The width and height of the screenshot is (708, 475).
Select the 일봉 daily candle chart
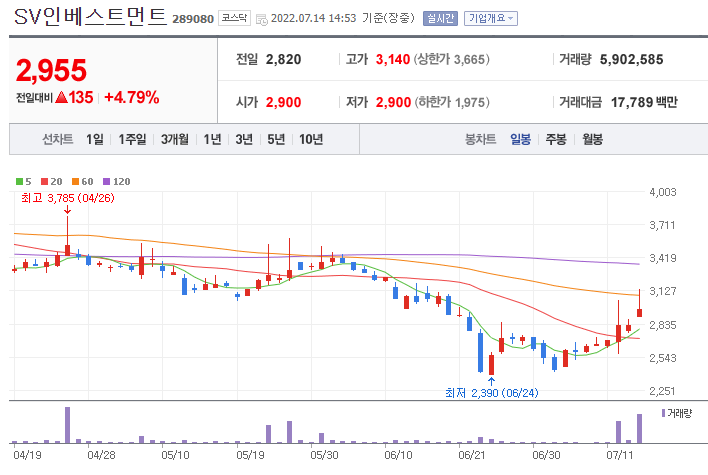(x=521, y=139)
